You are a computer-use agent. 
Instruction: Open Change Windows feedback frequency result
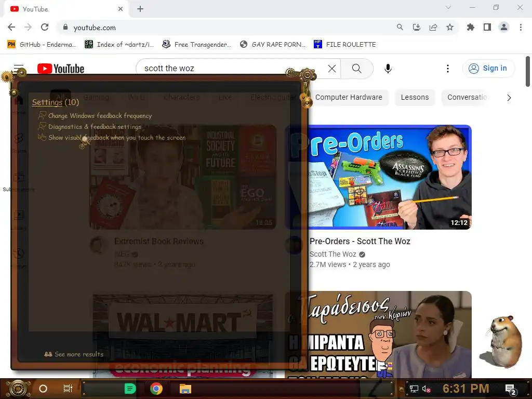(x=96, y=116)
